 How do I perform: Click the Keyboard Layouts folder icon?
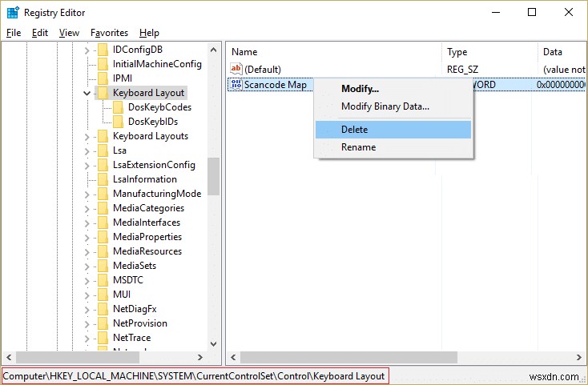[103, 136]
